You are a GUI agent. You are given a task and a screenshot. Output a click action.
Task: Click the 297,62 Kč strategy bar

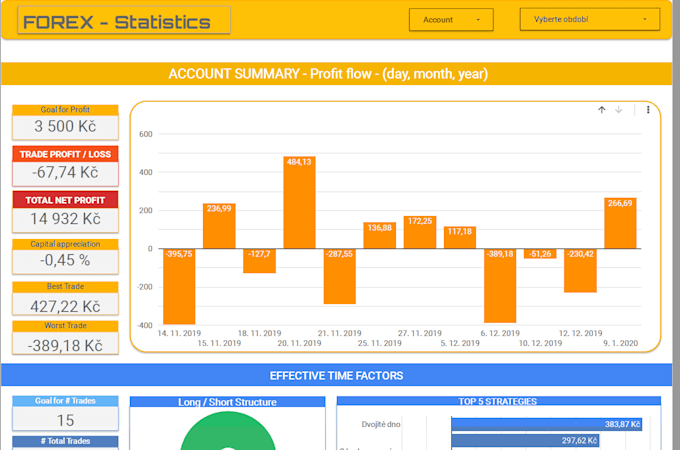pyautogui.click(x=525, y=440)
